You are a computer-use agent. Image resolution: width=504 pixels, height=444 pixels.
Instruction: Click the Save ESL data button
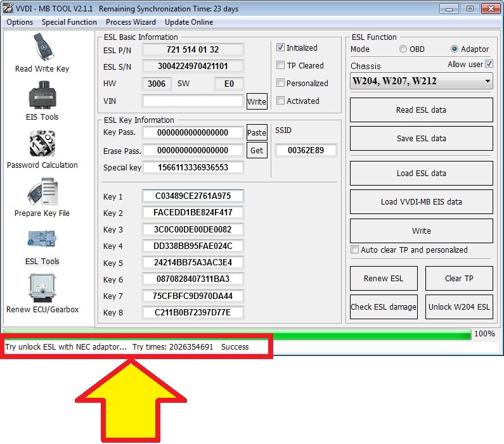[x=421, y=138]
